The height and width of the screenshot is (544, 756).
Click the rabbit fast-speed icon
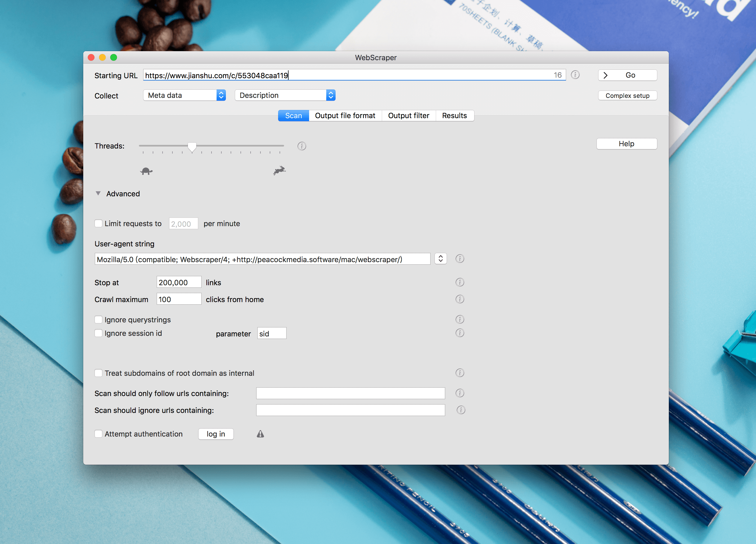(279, 170)
